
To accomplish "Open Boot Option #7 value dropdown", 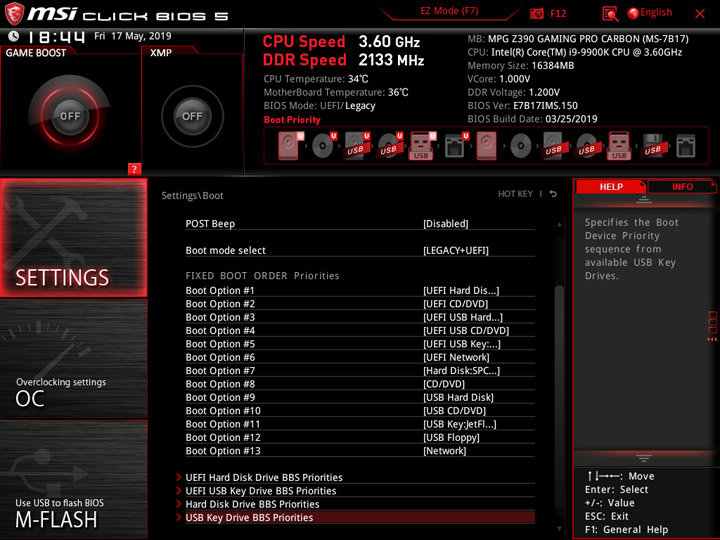I will click(461, 371).
